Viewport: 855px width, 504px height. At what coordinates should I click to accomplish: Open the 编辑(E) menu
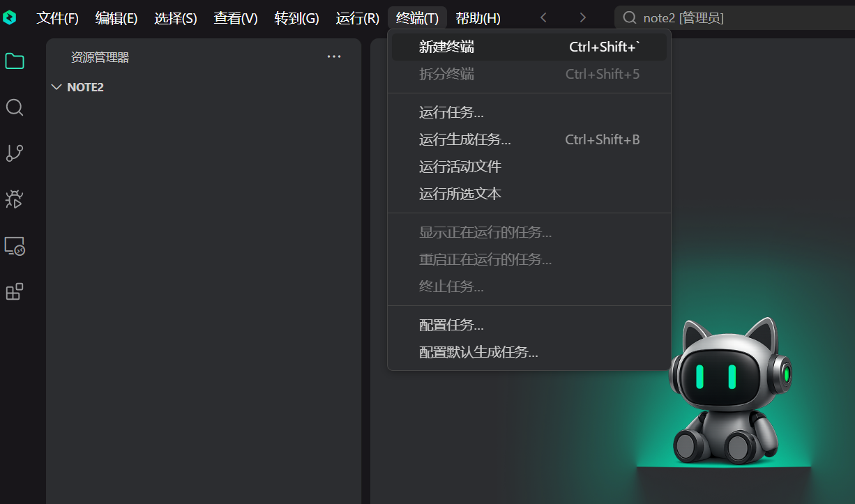click(x=116, y=18)
